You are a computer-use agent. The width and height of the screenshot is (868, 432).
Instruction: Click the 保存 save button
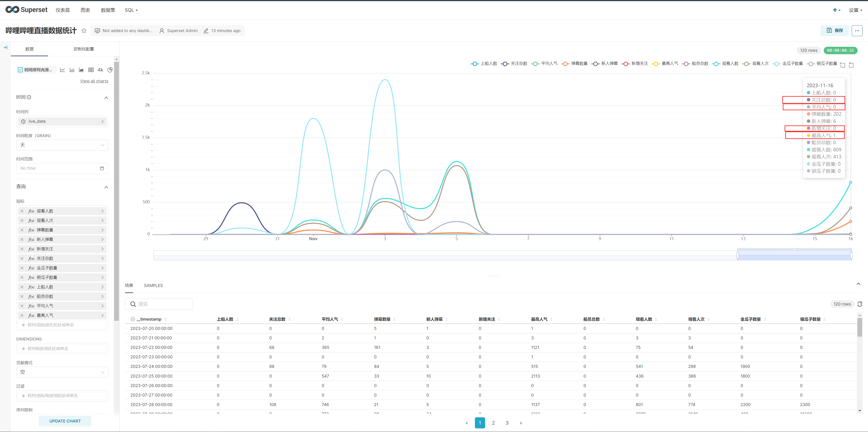click(835, 31)
